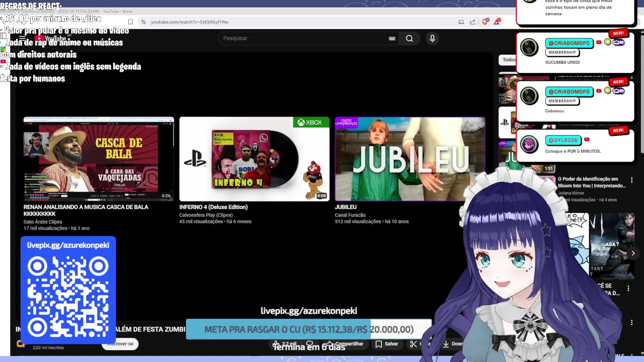The image size is (644, 362).
Task: Click the @SYL8226 chat username
Action: tap(563, 140)
